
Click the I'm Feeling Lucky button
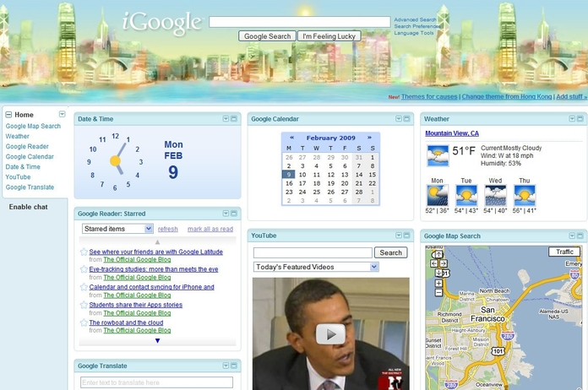click(329, 36)
